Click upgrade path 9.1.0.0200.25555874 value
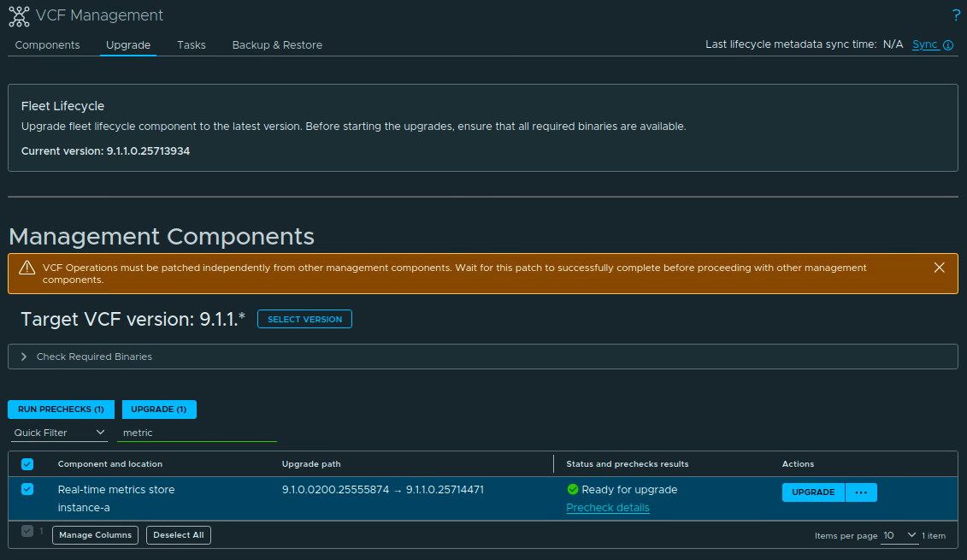The height and width of the screenshot is (560, 967). coord(335,490)
